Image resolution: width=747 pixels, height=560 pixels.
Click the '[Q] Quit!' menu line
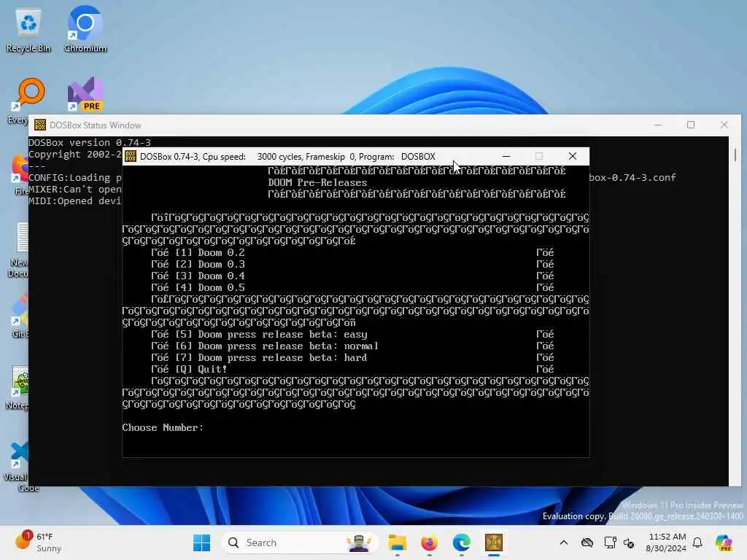click(201, 369)
